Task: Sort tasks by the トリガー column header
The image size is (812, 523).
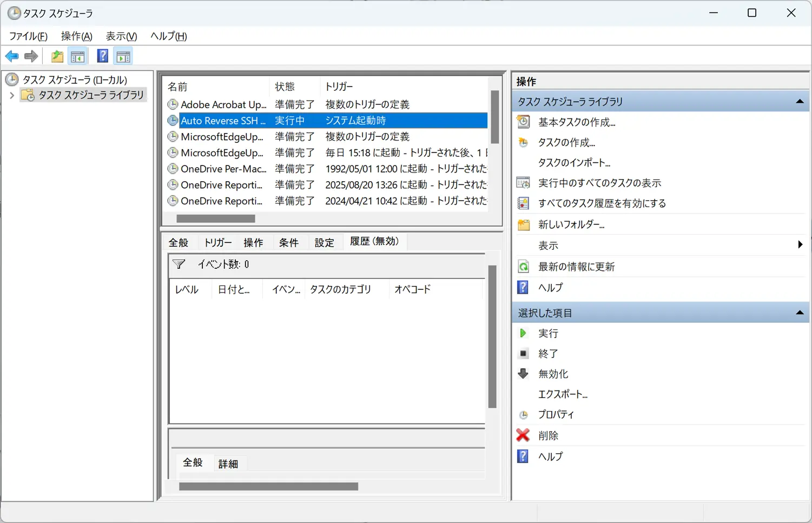Action: pyautogui.click(x=404, y=87)
